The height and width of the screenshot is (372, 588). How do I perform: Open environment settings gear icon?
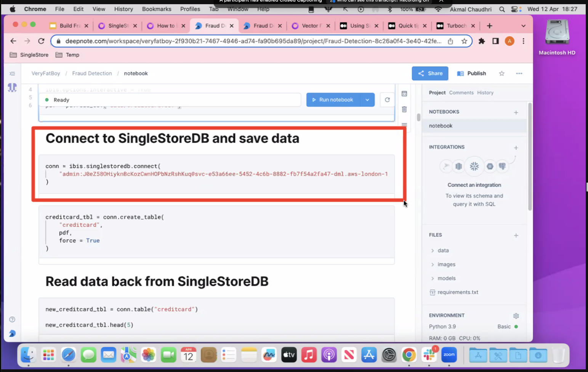click(516, 316)
